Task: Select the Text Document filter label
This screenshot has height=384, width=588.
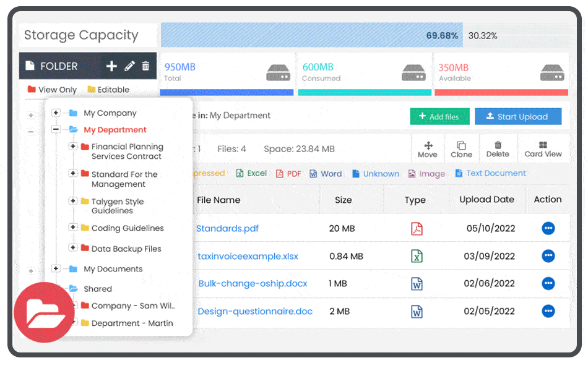Action: (x=490, y=174)
